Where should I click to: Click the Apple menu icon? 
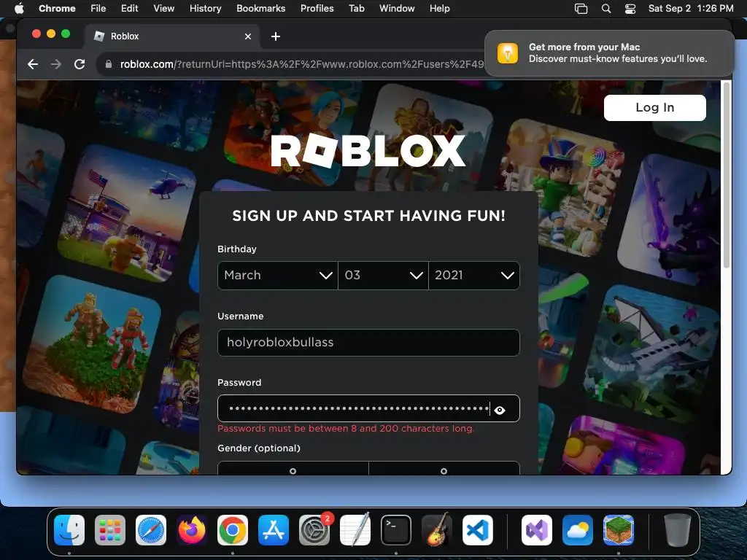[x=19, y=8]
